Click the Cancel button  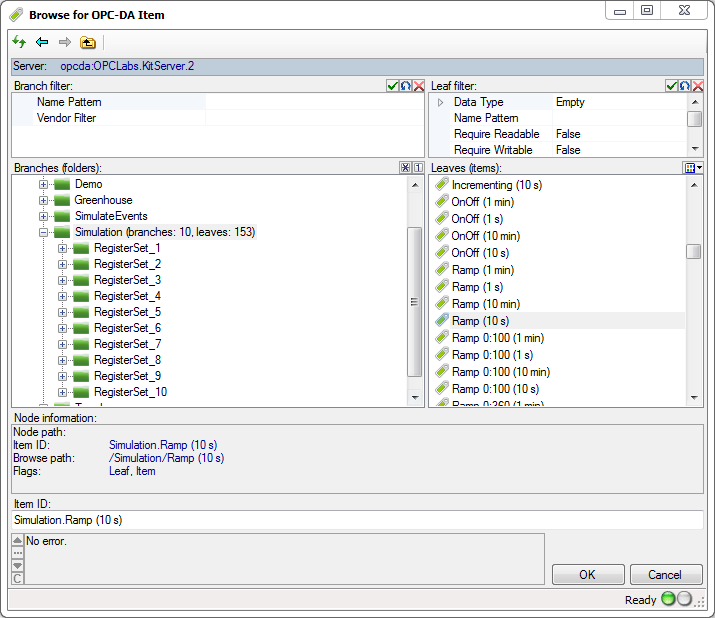coord(665,575)
